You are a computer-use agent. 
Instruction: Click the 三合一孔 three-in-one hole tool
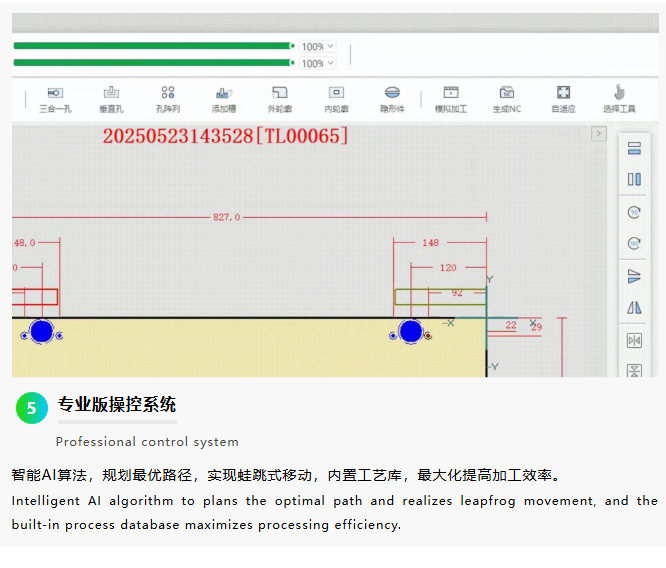[x=54, y=98]
